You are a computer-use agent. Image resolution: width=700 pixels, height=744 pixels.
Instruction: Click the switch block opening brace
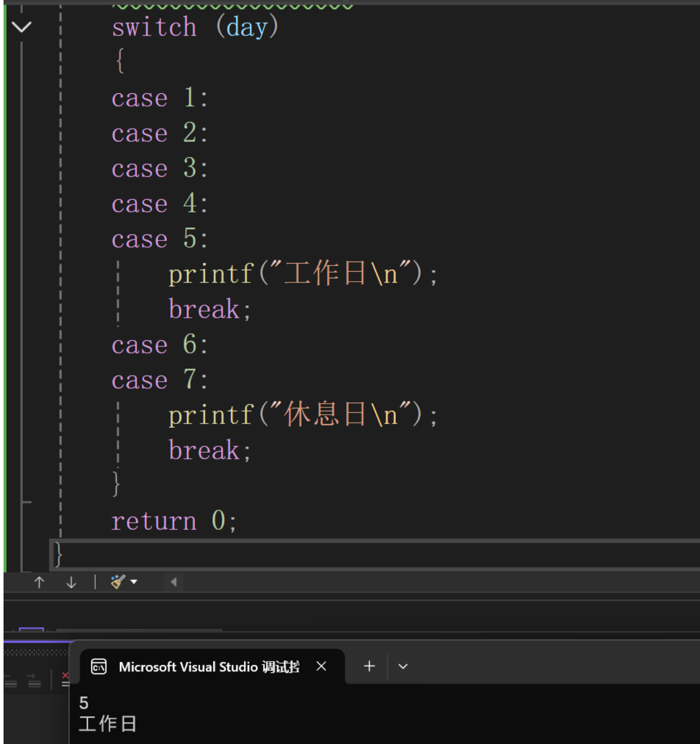pyautogui.click(x=120, y=61)
